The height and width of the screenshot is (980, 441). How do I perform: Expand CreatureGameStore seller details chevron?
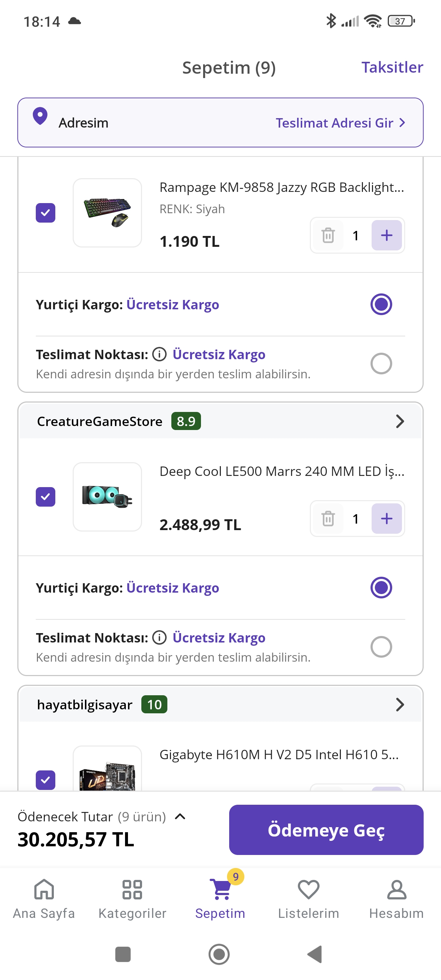pyautogui.click(x=399, y=421)
